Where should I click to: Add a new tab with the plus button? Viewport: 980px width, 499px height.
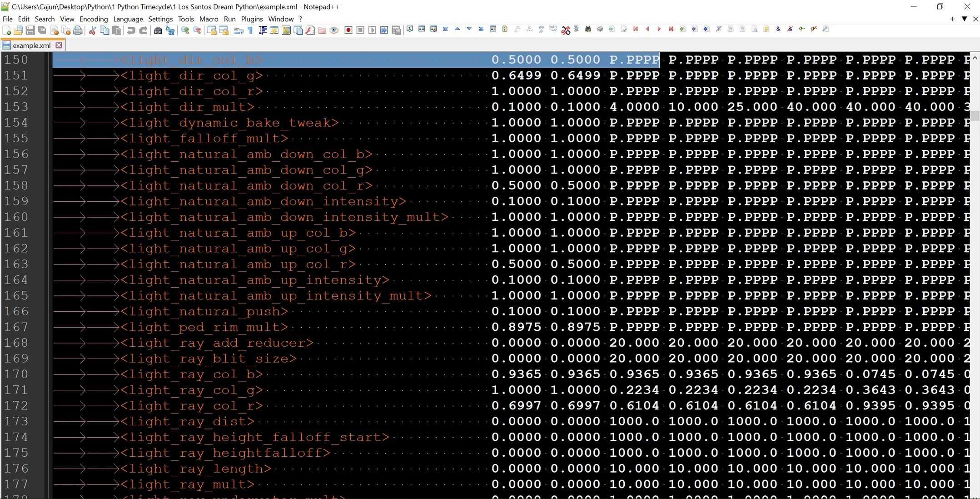[x=952, y=19]
